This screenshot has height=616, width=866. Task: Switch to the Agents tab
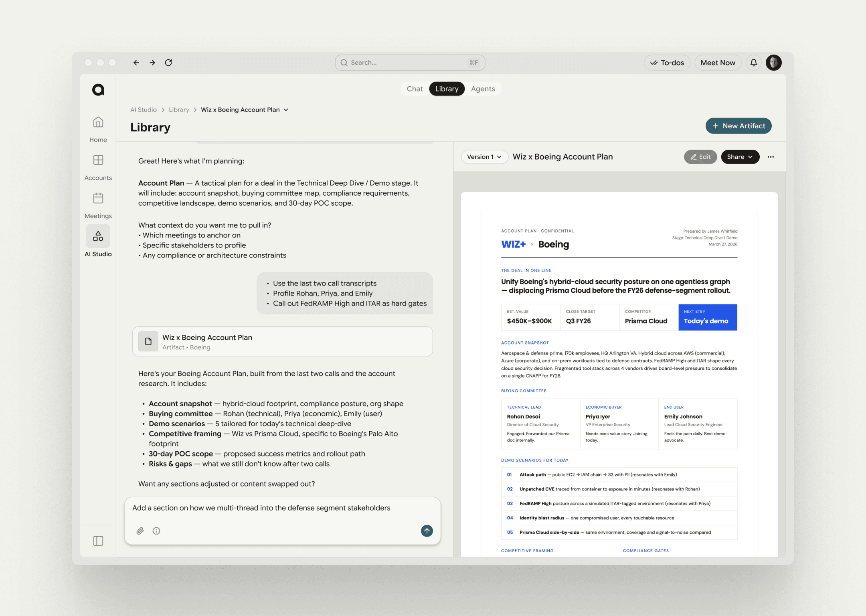tap(483, 89)
